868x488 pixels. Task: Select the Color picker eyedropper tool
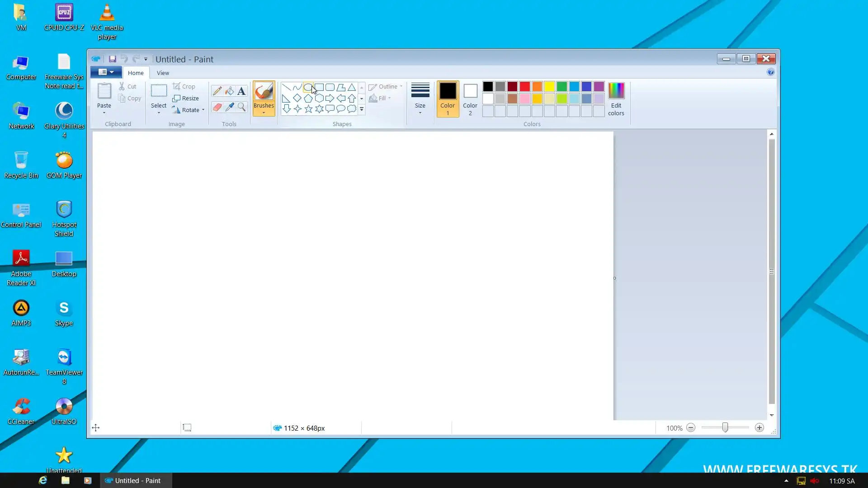click(229, 107)
